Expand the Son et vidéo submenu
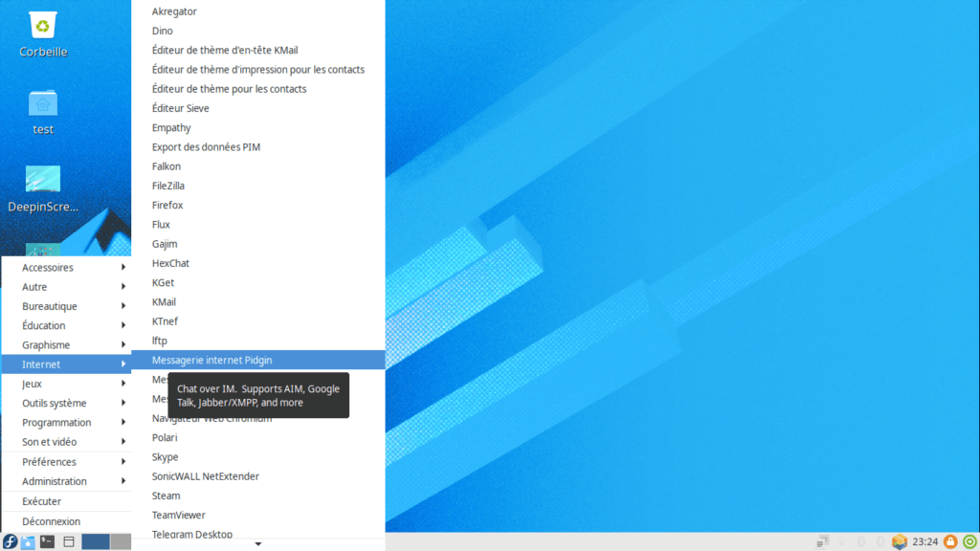 (66, 442)
